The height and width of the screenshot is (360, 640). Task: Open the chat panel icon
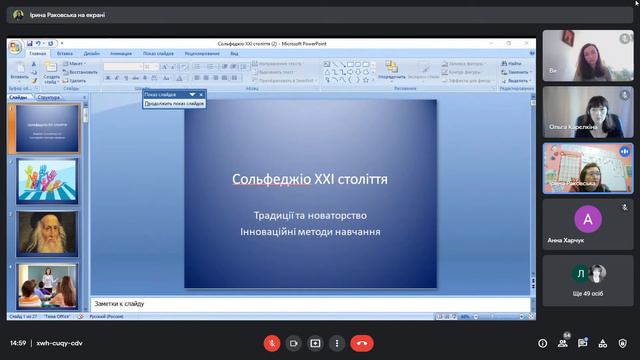pos(582,344)
